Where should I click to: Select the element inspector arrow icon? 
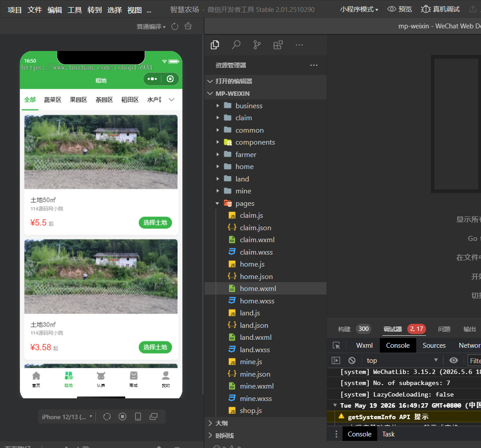tap(336, 345)
